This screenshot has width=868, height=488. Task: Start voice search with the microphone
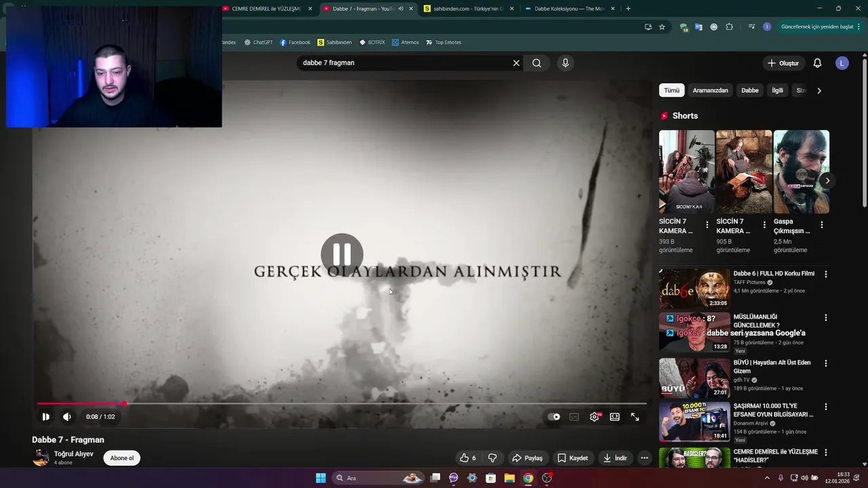566,63
